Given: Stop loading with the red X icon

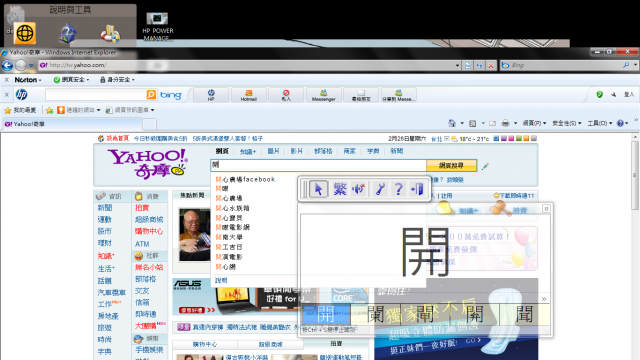Looking at the screenshot, I should (491, 65).
